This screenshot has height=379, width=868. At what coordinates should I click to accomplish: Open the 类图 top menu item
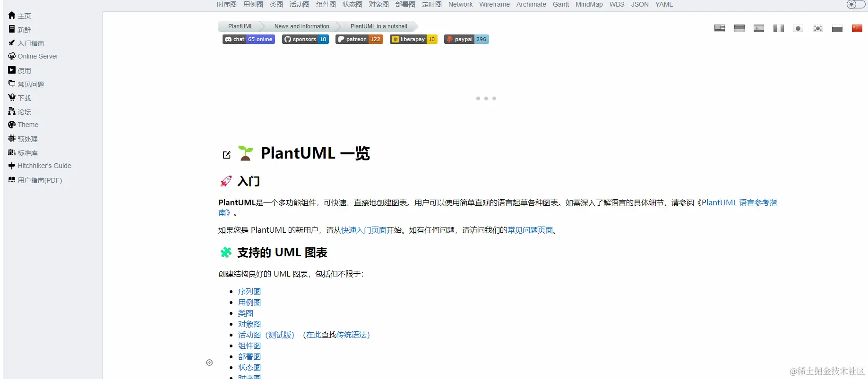(x=276, y=4)
